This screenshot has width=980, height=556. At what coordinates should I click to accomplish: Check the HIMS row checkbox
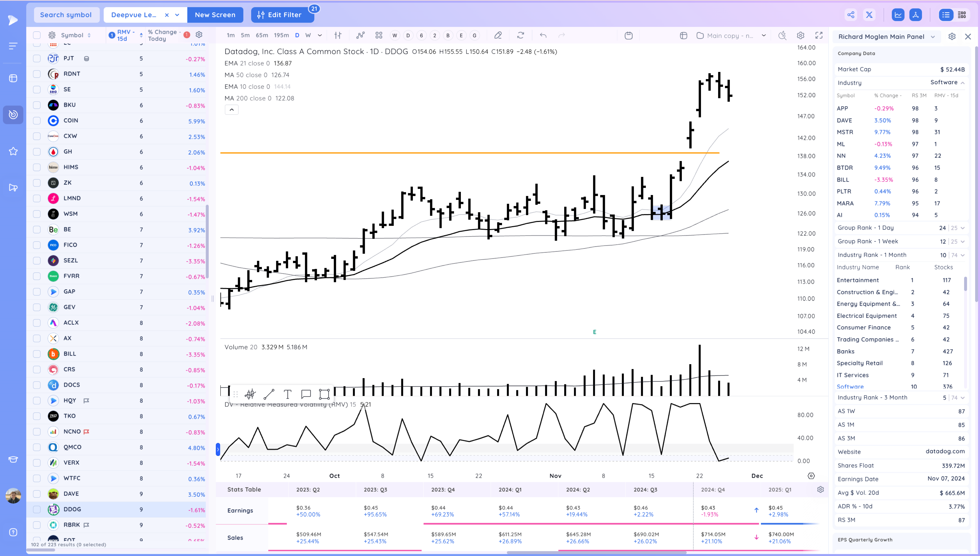[x=37, y=167]
